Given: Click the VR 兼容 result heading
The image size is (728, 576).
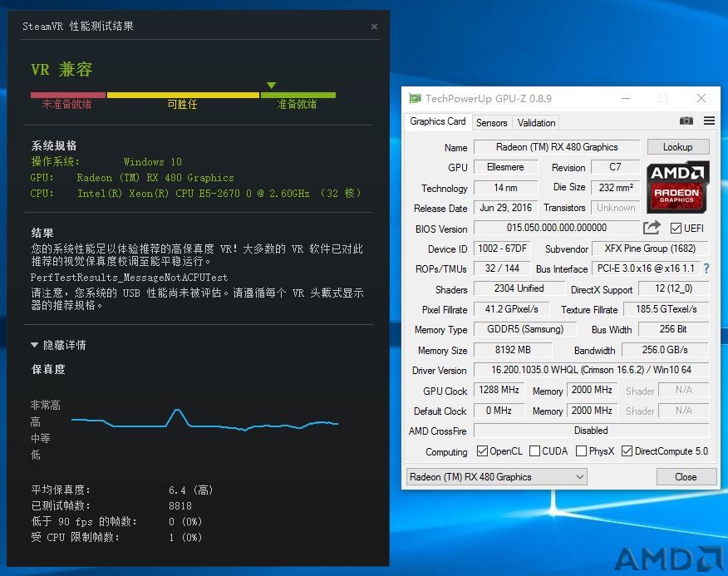Looking at the screenshot, I should 61,70.
